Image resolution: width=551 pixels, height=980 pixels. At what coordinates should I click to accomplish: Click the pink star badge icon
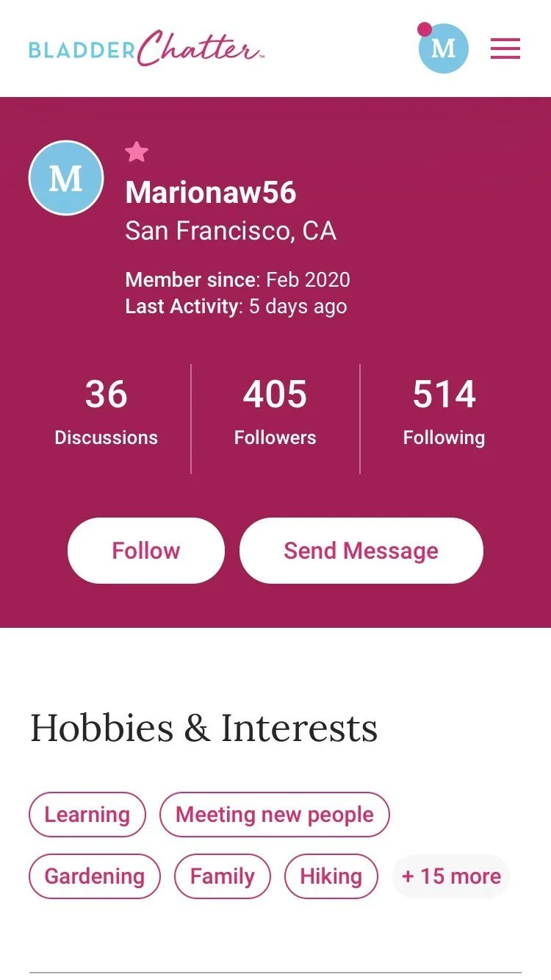coord(137,152)
